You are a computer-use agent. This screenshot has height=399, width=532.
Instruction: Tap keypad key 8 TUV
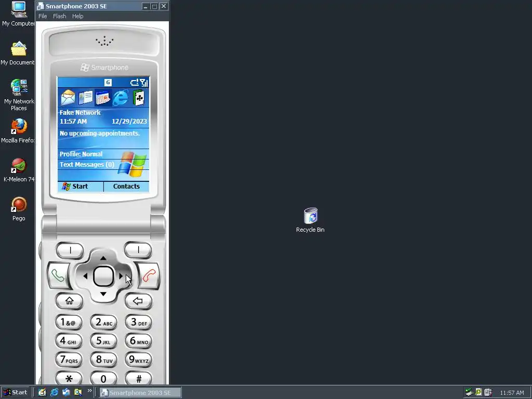103,360
